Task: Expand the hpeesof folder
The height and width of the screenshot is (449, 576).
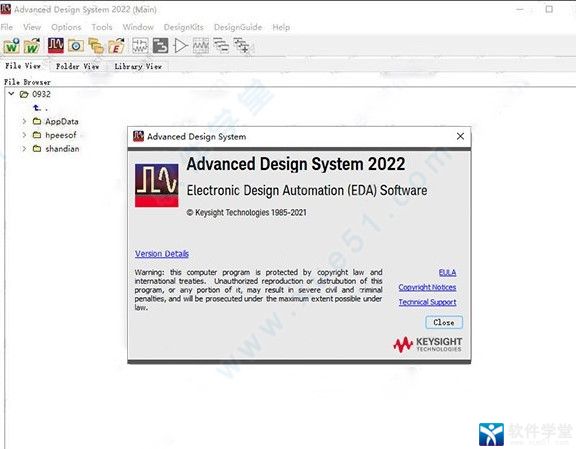Action: (24, 135)
